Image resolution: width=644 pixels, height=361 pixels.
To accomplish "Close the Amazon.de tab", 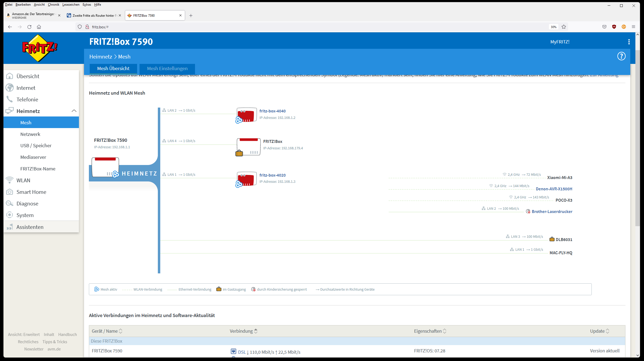I will (59, 16).
